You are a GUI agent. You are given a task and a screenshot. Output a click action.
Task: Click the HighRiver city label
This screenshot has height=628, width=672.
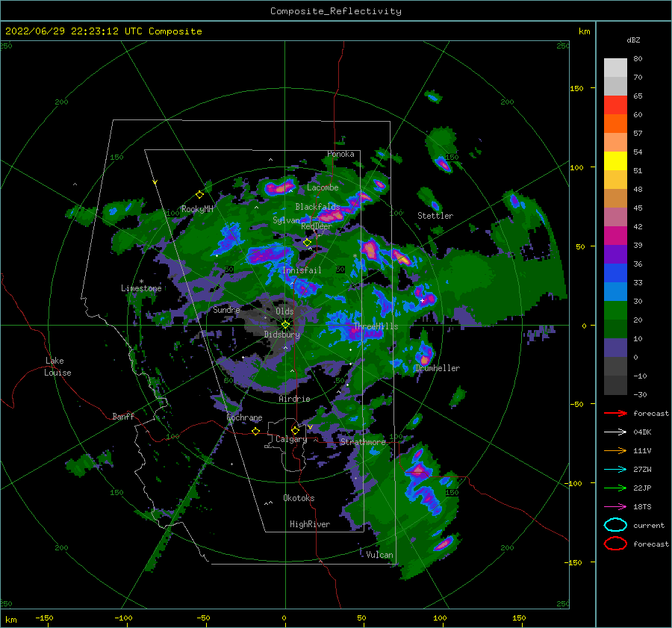pyautogui.click(x=310, y=524)
